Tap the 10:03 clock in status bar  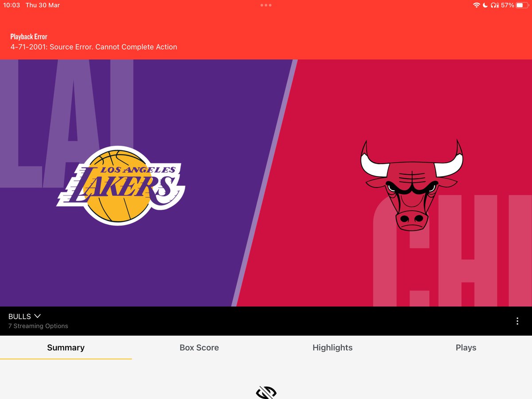[x=12, y=5]
